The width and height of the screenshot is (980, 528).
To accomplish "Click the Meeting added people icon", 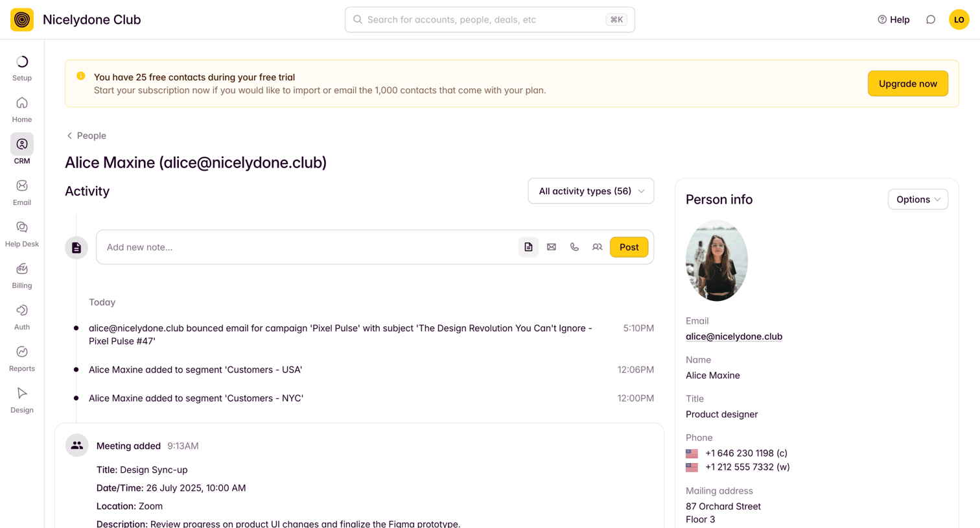I will [76, 446].
